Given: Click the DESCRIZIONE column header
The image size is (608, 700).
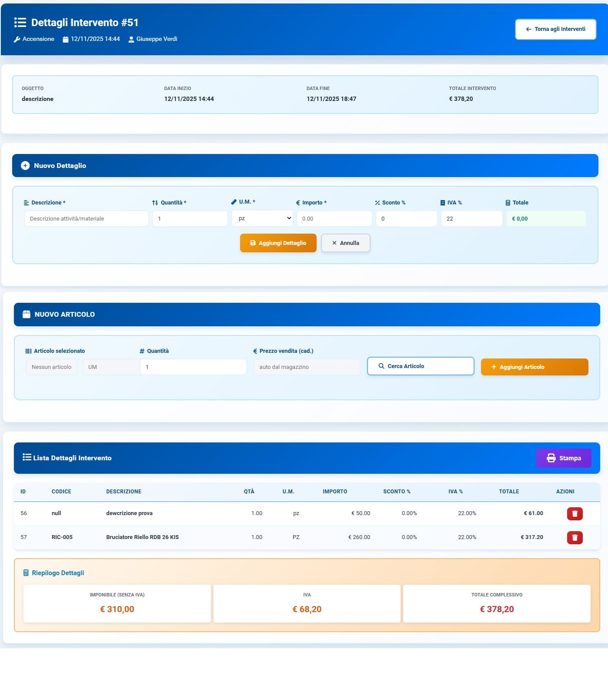Looking at the screenshot, I should pos(124,491).
